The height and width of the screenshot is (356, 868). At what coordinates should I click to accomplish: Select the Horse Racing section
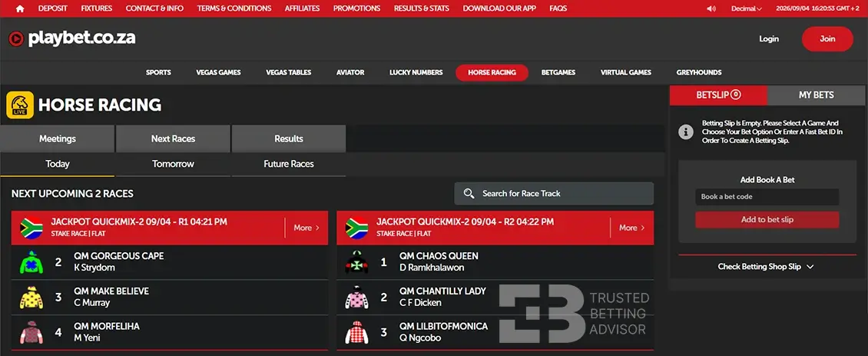coord(492,72)
